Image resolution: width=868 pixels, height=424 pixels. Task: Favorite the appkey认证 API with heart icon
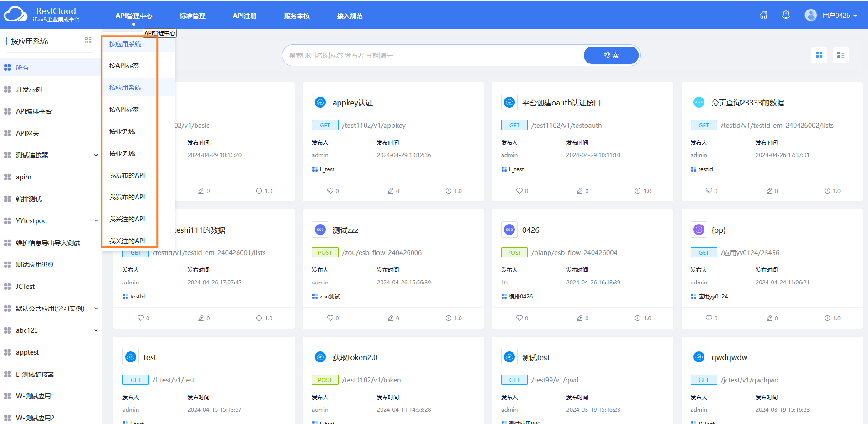[330, 191]
